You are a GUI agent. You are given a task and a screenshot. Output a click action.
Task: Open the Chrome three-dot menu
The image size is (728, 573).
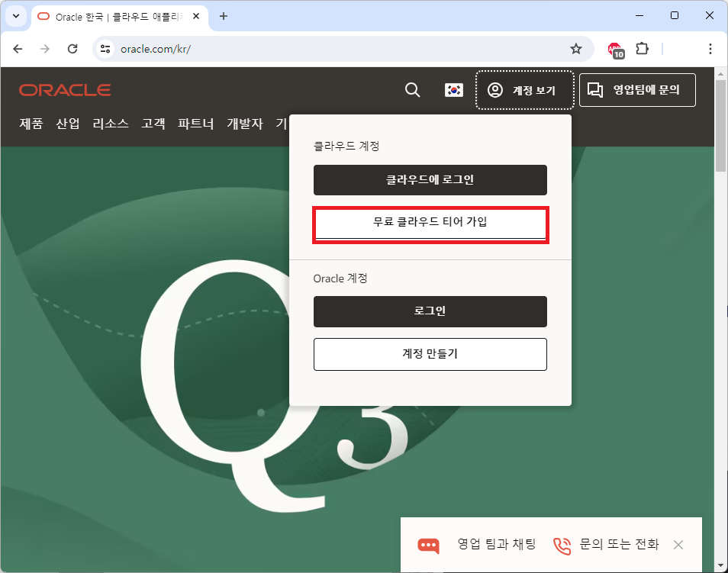(x=710, y=49)
